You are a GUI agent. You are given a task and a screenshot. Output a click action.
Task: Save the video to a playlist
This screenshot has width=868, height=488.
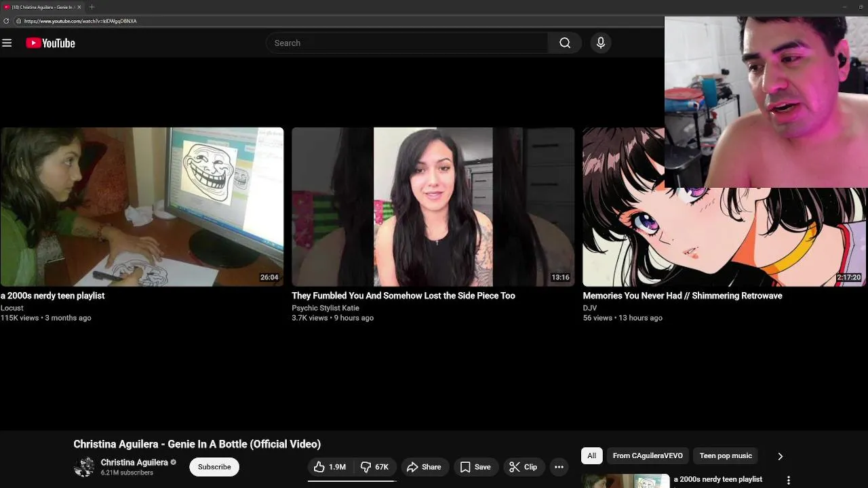475,467
